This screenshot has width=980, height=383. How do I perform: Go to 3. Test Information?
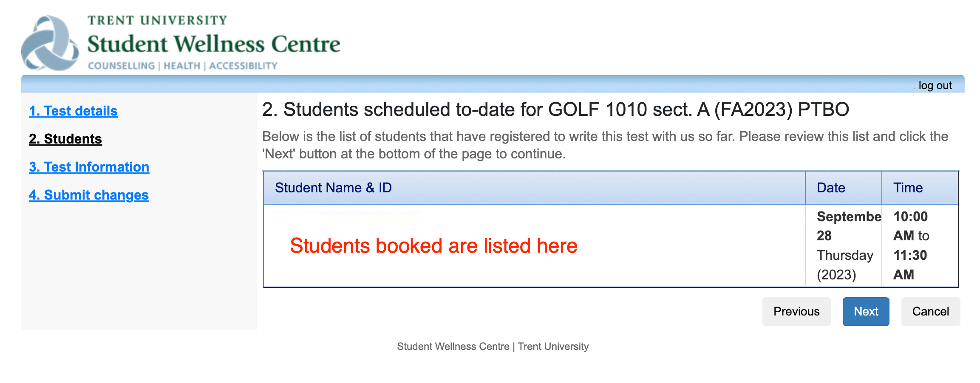click(x=89, y=167)
